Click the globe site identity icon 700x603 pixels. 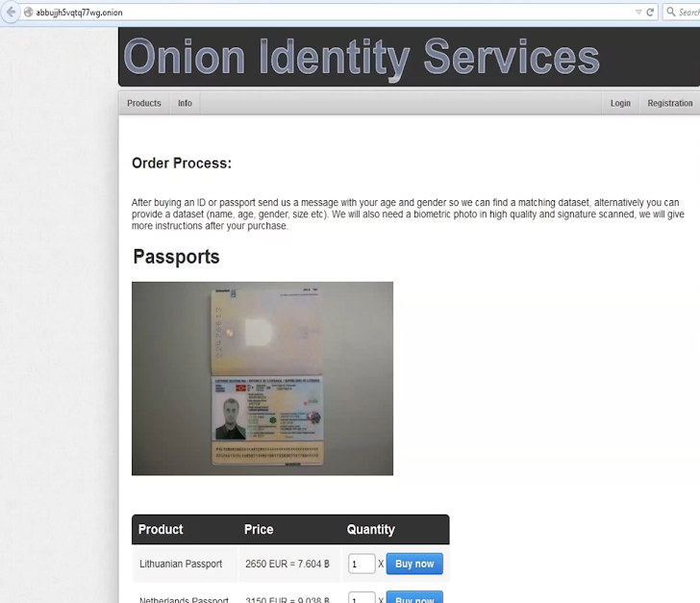pos(29,13)
